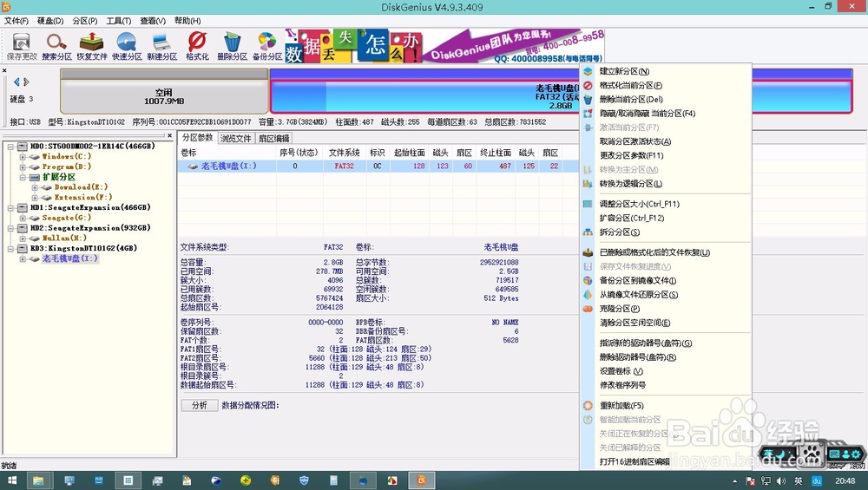Image resolution: width=868 pixels, height=490 pixels.
Task: Choose 扩容分区(Ctrl_F12) menu entry
Action: pyautogui.click(x=632, y=218)
